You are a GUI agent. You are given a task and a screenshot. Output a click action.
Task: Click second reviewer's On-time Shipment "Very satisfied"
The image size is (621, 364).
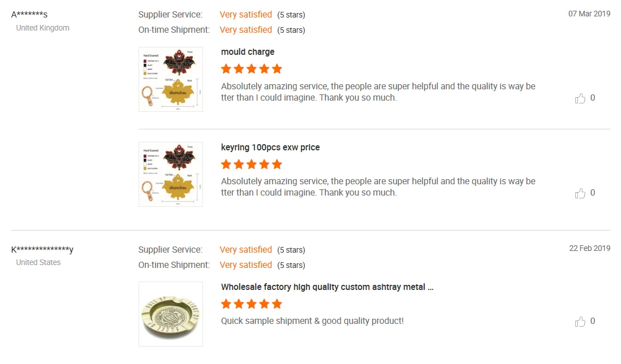[x=245, y=265]
